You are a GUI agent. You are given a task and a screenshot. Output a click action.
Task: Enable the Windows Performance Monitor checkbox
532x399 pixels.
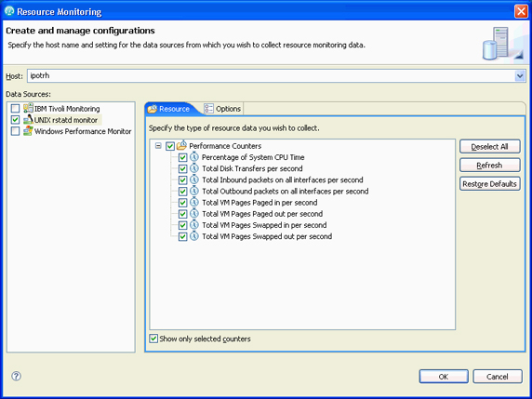[x=15, y=131]
